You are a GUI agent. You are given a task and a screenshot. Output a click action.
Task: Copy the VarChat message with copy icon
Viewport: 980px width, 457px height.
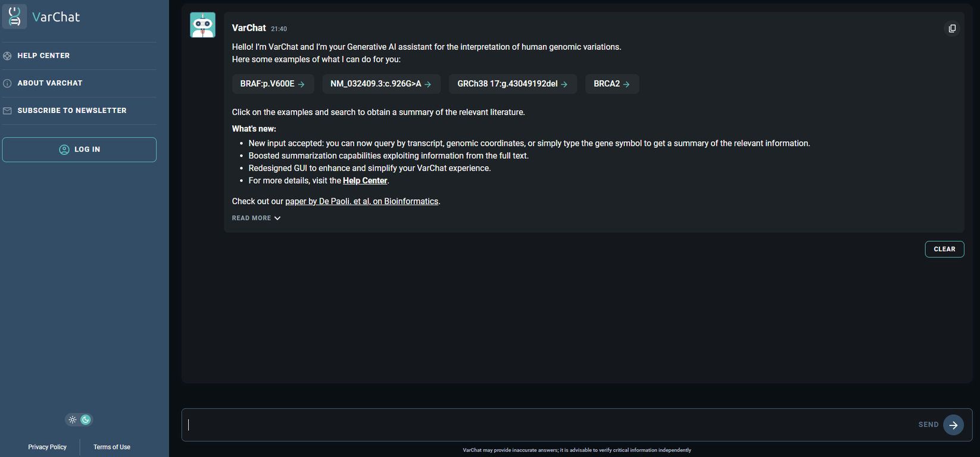tap(952, 29)
